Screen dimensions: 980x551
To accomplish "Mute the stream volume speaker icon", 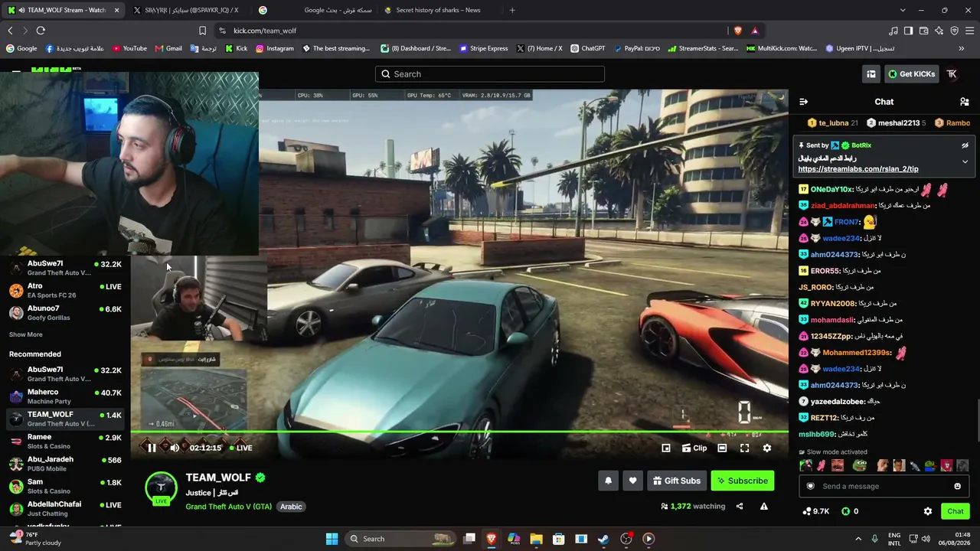I will pyautogui.click(x=175, y=448).
